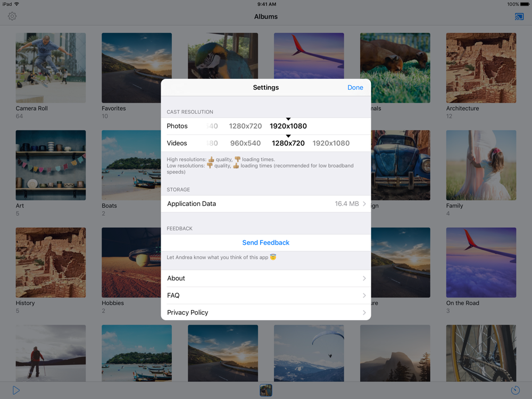This screenshot has width=532, height=399.
Task: Open the FAQ row
Action: 265,295
